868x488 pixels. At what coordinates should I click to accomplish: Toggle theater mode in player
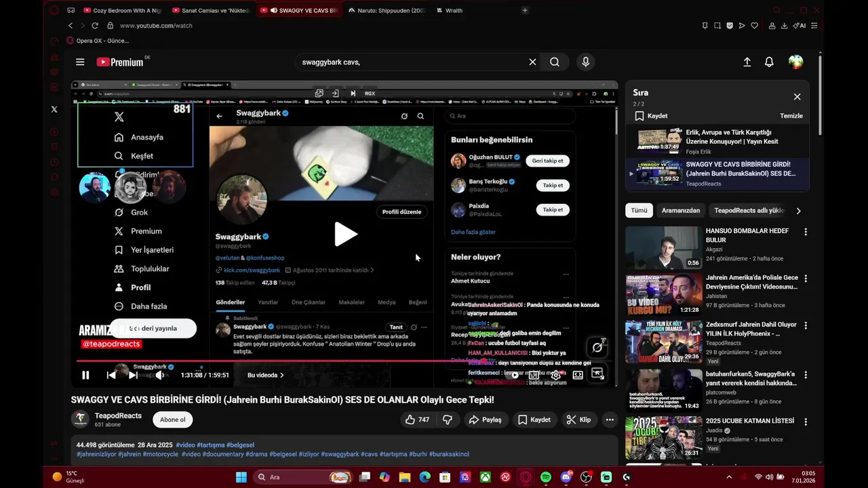click(578, 375)
